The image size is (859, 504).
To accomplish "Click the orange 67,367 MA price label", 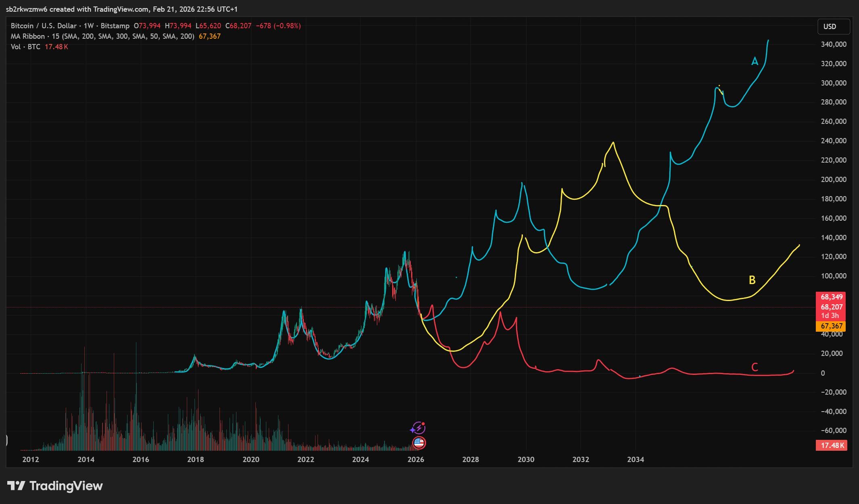I will [x=831, y=326].
